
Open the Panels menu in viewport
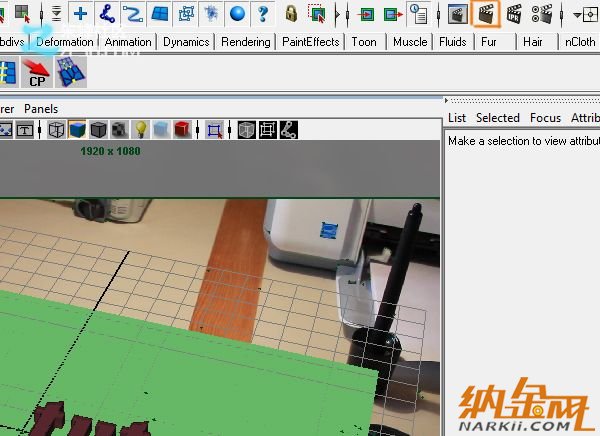point(41,108)
